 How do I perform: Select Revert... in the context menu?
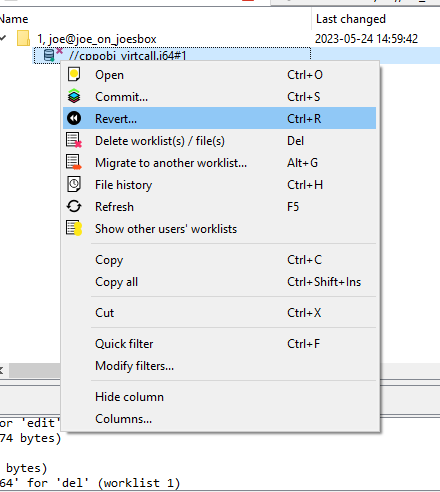219,118
